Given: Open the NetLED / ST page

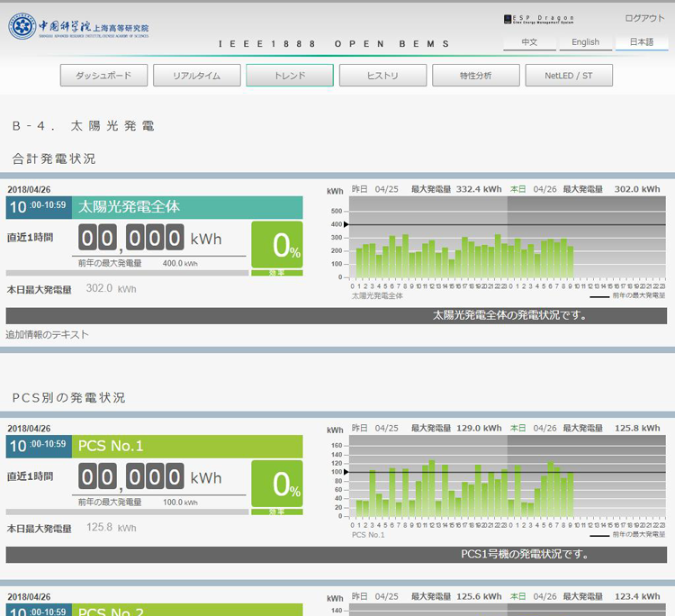Looking at the screenshot, I should pos(569,76).
